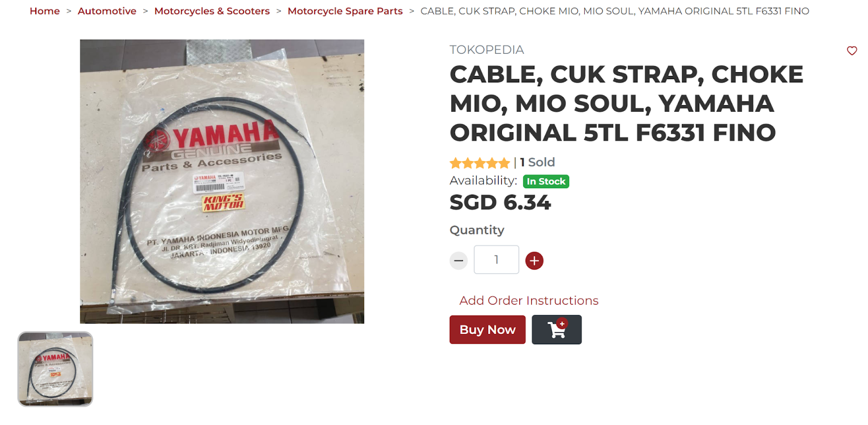The width and height of the screenshot is (868, 425).
Task: Click the five-star rating icons
Action: [x=480, y=163]
